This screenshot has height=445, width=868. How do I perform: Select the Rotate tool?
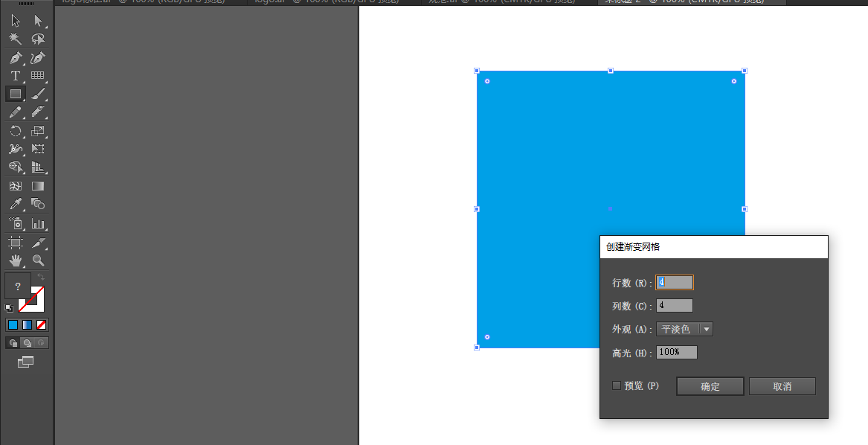16,131
